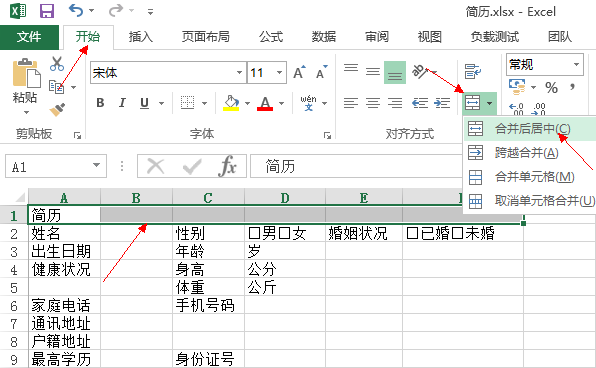Click the Accounting Number Format icon
Viewport: 596px width, 368px height.
pos(517,87)
